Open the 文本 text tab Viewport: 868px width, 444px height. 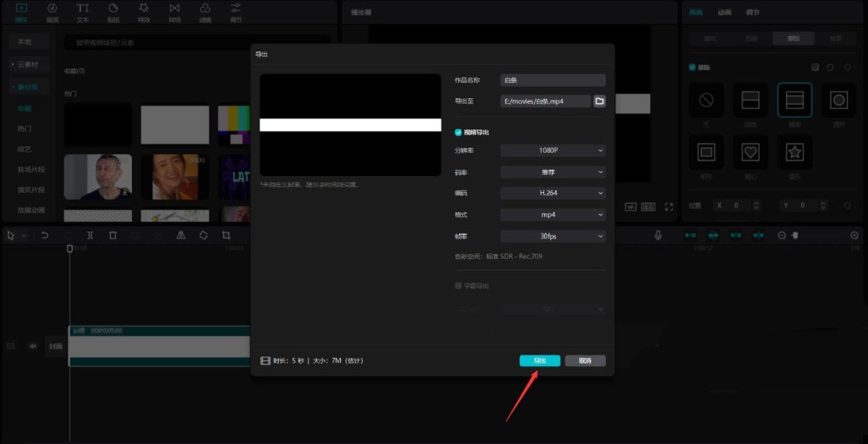pyautogui.click(x=83, y=12)
